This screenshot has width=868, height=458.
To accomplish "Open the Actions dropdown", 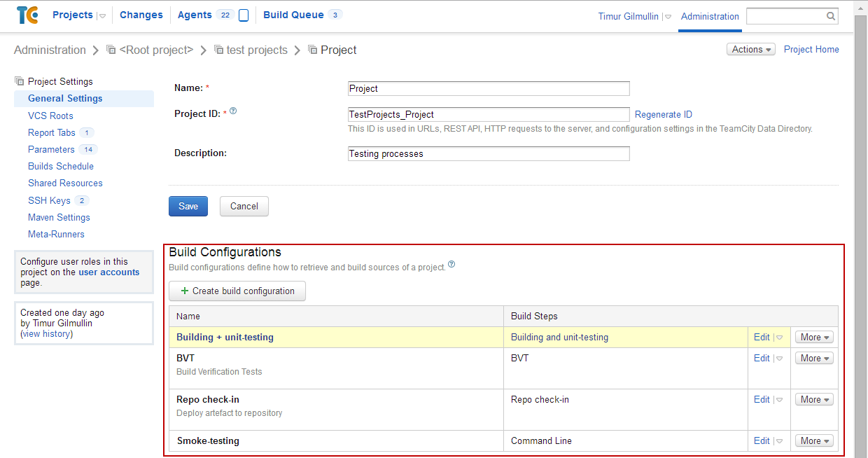I will point(751,50).
